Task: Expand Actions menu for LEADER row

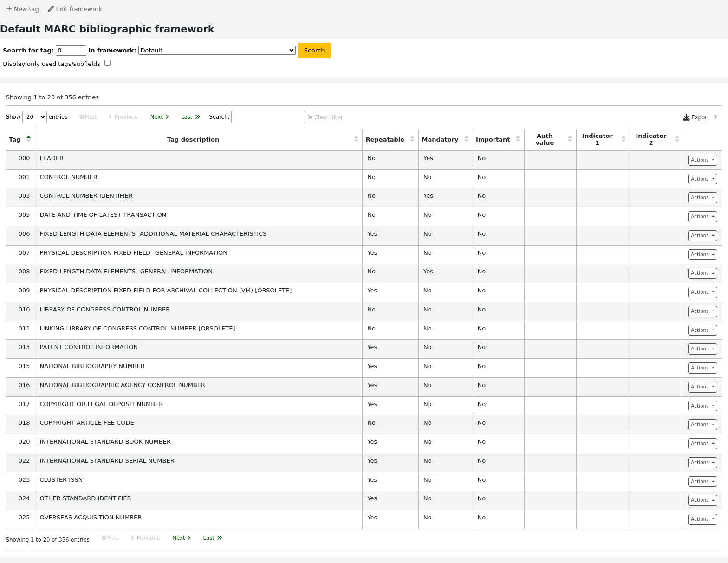Action: (x=702, y=160)
